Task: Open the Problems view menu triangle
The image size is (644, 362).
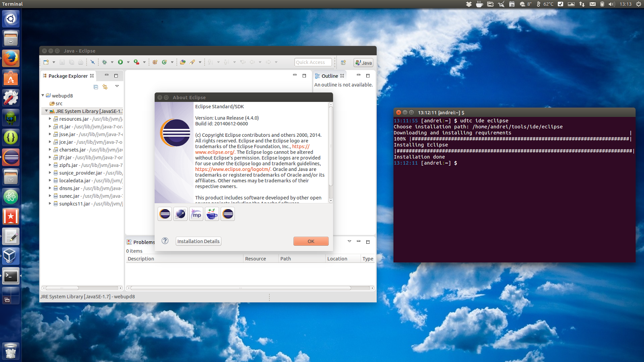Action: (349, 241)
